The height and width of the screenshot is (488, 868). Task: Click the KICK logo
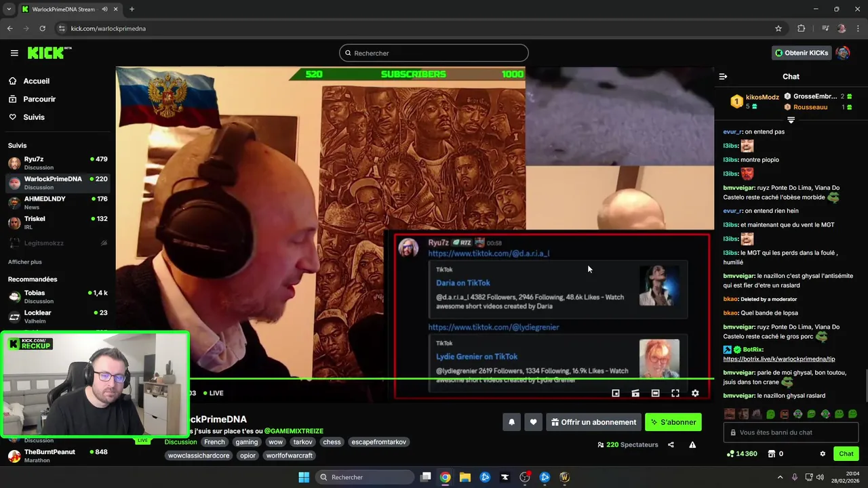click(49, 53)
